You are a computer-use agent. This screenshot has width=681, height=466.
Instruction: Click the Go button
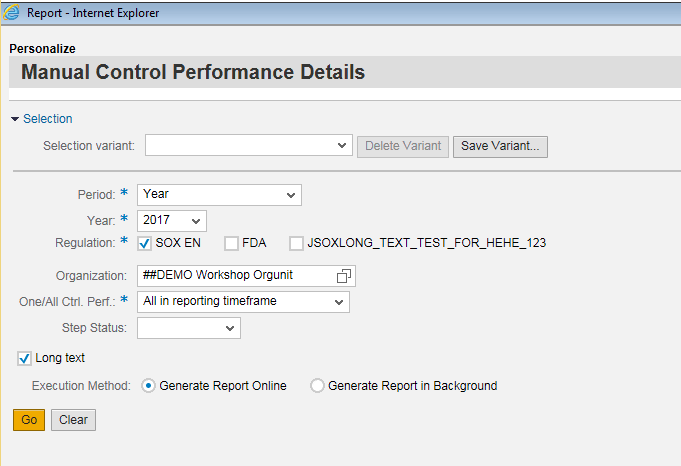[x=29, y=420]
